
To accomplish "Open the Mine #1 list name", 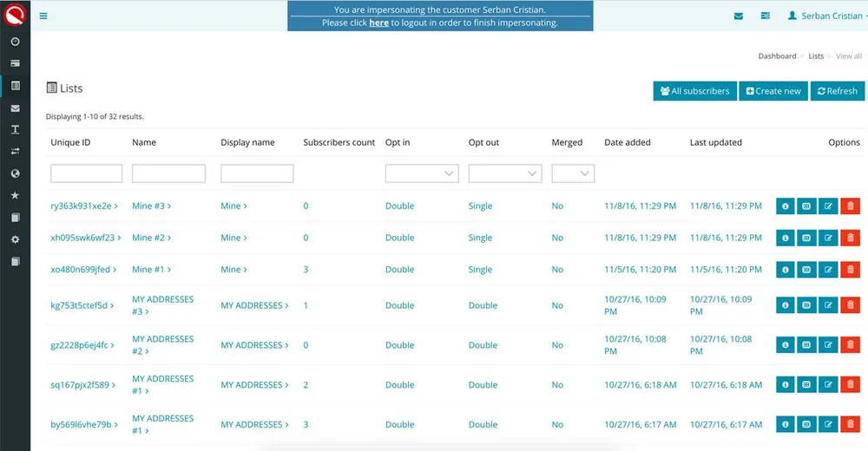I will tap(152, 270).
